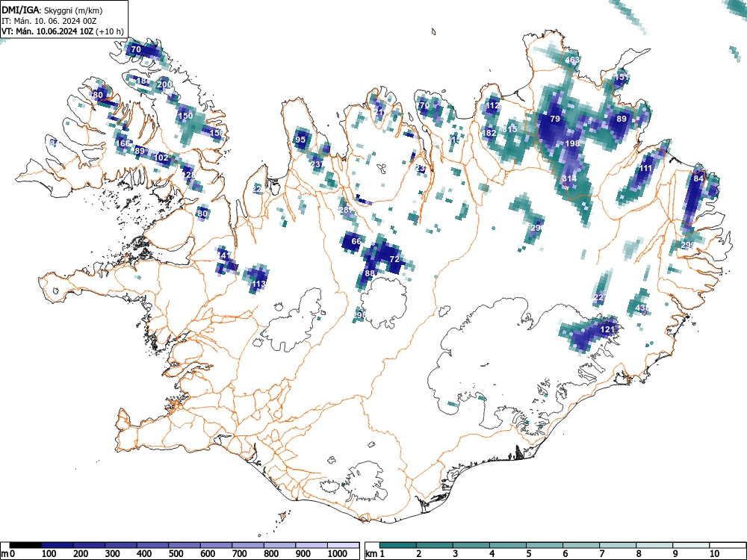Click the visibility value '84' on the map
747x560 pixels.
(698, 178)
